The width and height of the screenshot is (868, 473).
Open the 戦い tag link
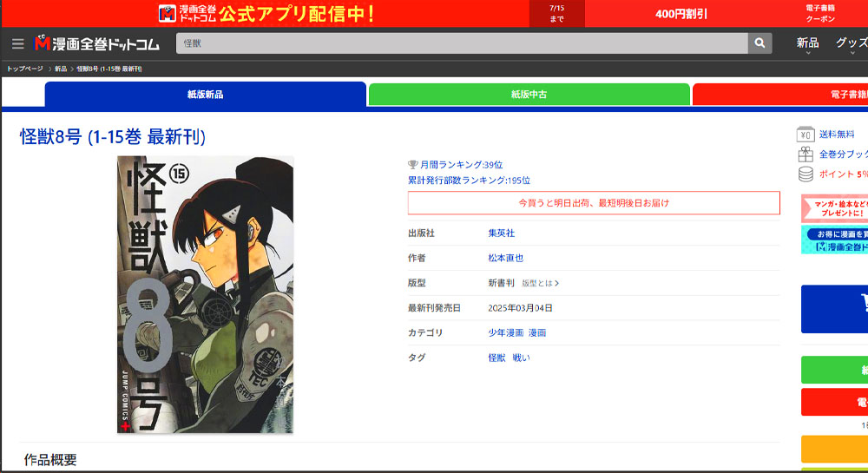point(521,358)
